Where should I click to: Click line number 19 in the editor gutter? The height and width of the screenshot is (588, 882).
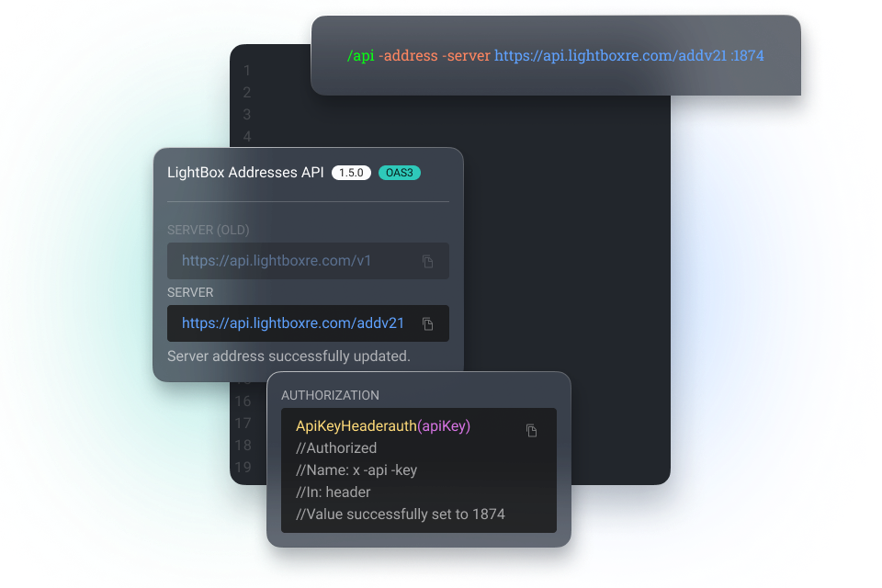coord(243,467)
